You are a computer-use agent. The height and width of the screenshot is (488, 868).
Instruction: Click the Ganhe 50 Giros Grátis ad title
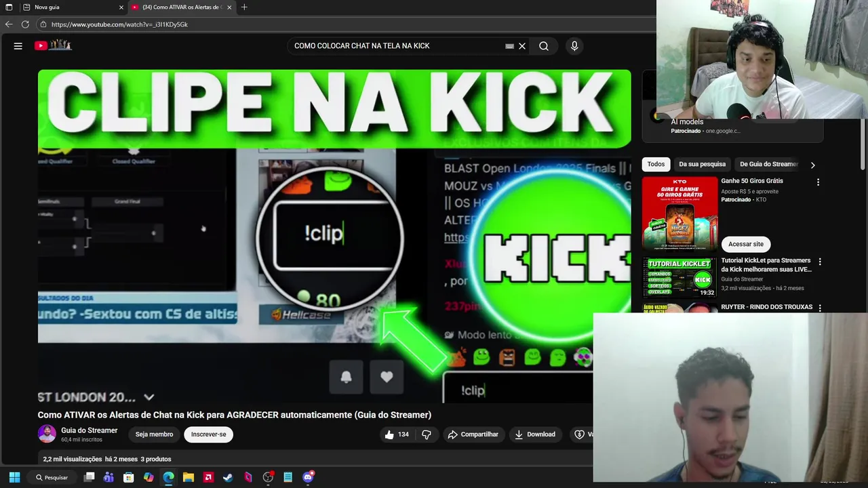751,181
